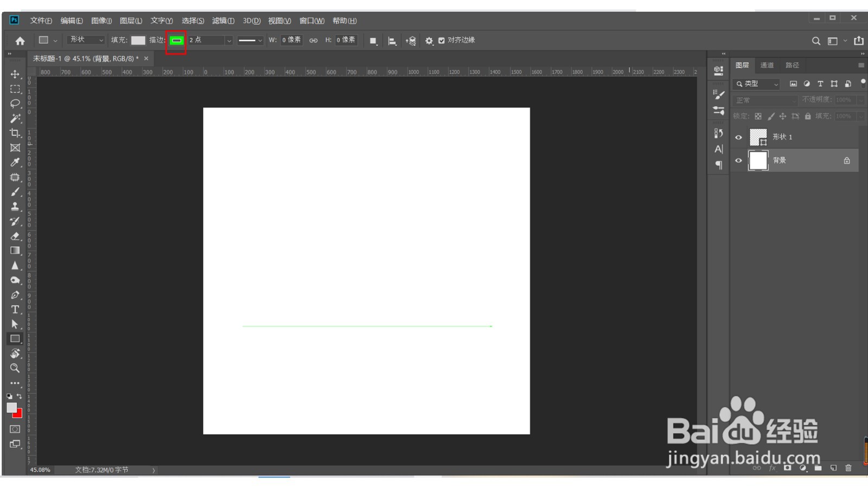Select the Hand tool
The height and width of the screenshot is (488, 868).
click(x=15, y=354)
